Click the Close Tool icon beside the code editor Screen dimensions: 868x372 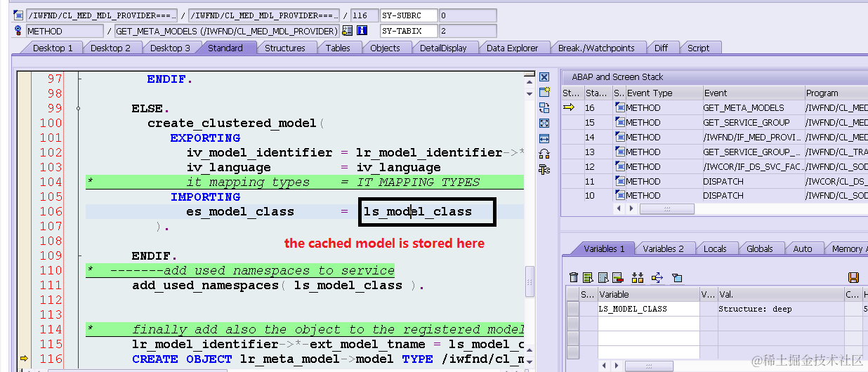pos(544,77)
